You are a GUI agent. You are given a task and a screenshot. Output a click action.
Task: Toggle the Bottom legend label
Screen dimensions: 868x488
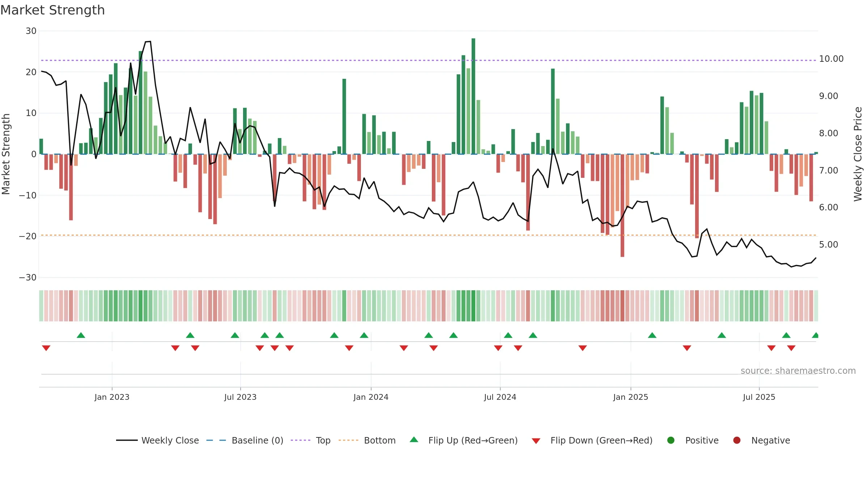[x=380, y=440]
